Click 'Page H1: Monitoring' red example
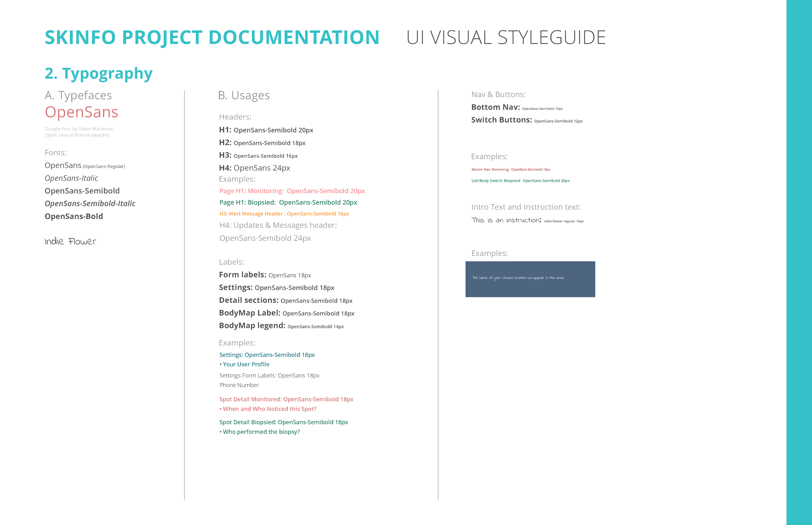812x525 pixels. [x=292, y=191]
